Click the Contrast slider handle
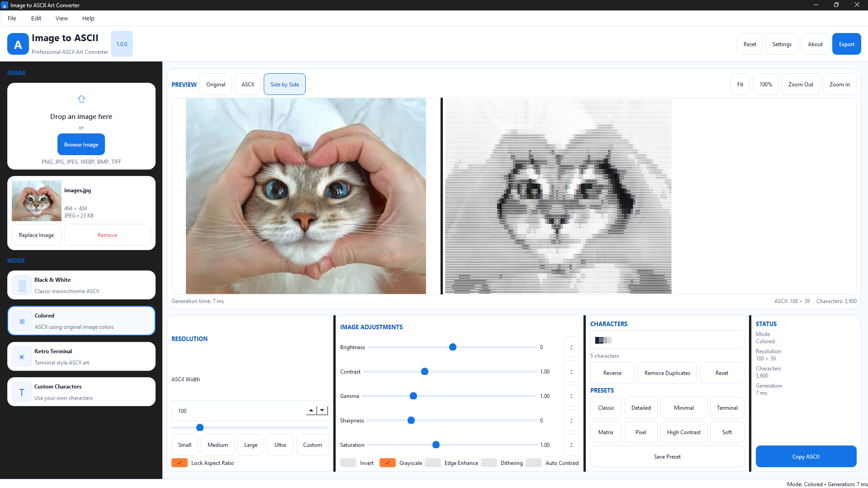Screen dimensions: 868x488 click(425, 372)
